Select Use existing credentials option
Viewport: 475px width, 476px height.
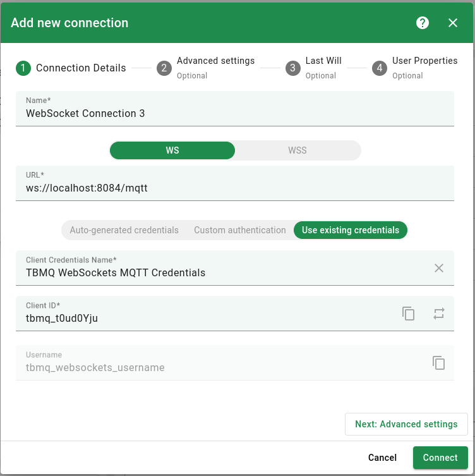(351, 230)
